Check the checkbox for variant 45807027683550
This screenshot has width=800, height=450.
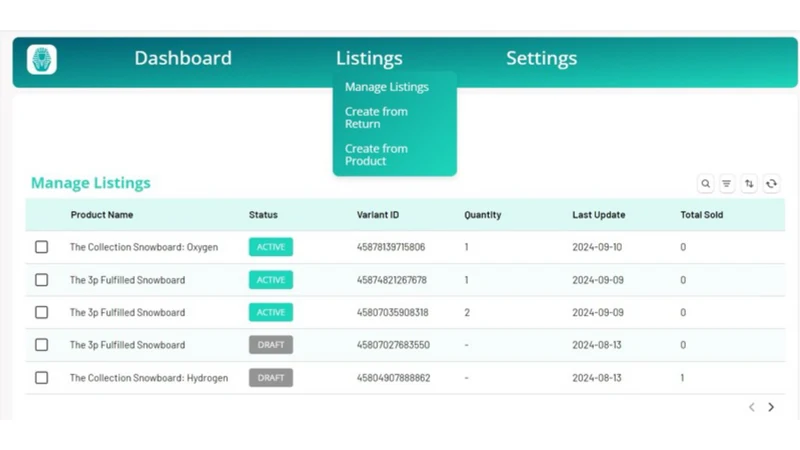click(41, 345)
